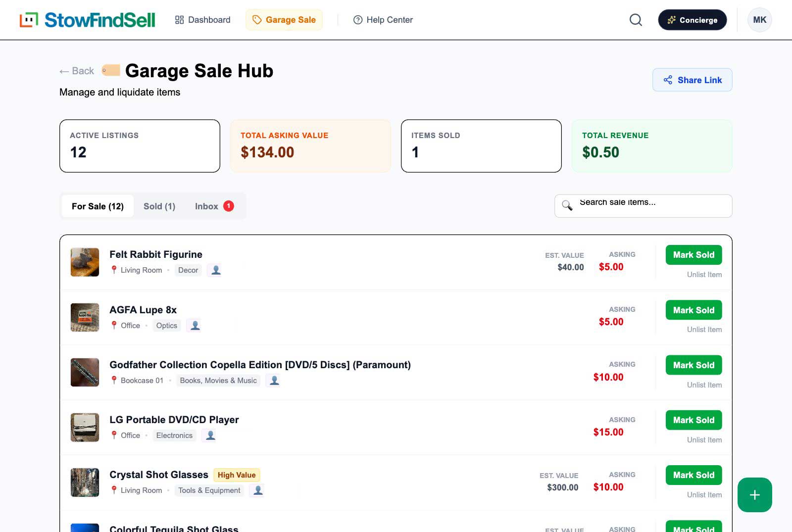Switch to For Sale (12) tab
Image resolution: width=792 pixels, height=532 pixels.
98,206
